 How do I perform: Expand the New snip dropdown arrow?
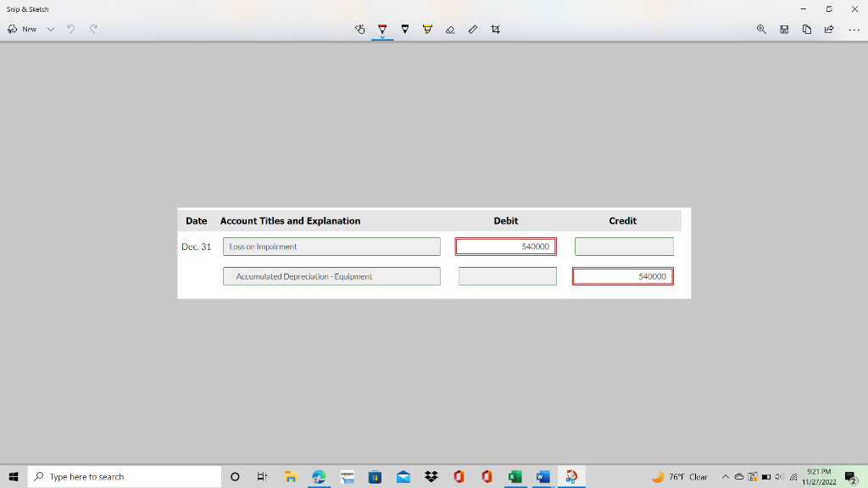pos(51,28)
